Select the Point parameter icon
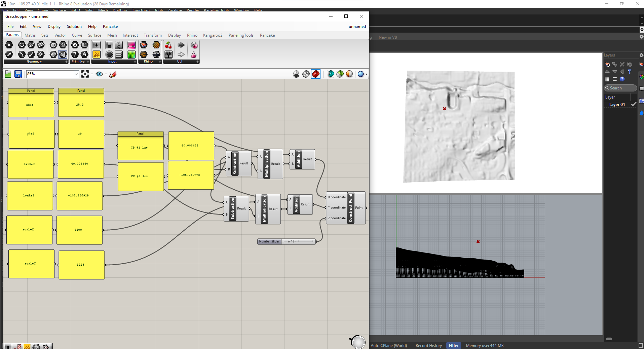The image size is (644, 349). (9, 45)
